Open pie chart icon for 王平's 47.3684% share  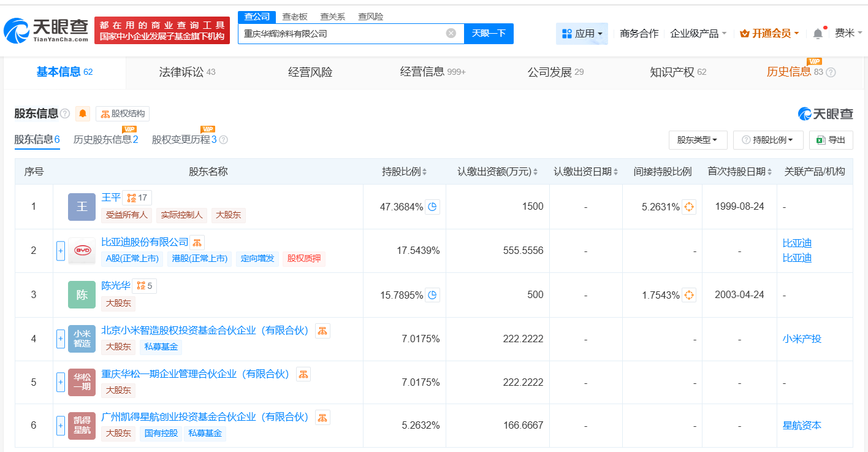coord(433,207)
